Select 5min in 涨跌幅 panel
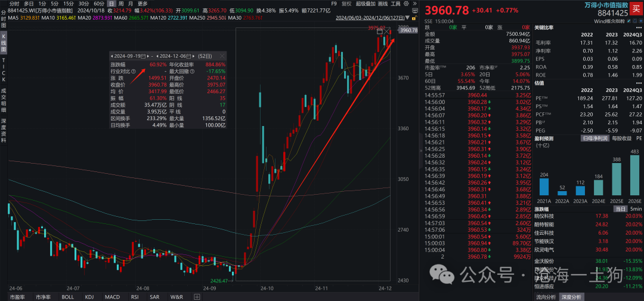This screenshot has width=644, height=301. coord(636,209)
